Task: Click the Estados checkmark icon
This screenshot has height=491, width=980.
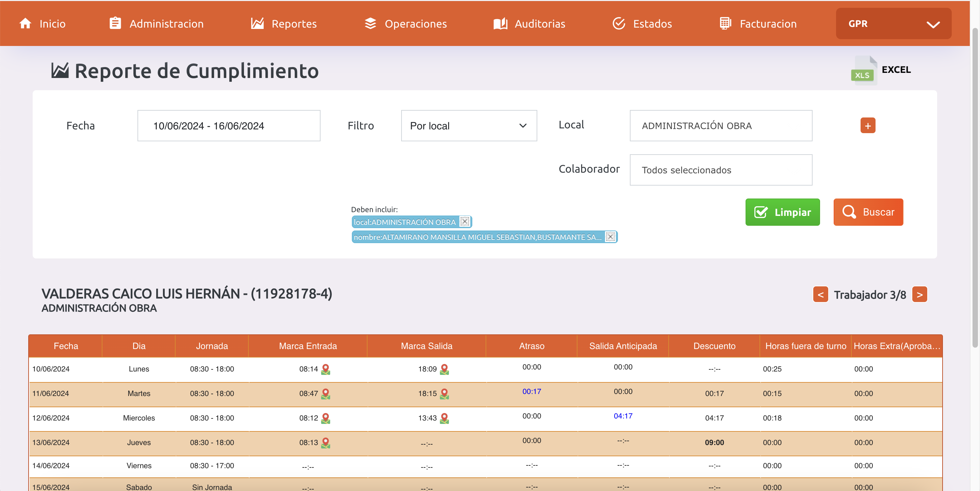Action: [x=619, y=23]
